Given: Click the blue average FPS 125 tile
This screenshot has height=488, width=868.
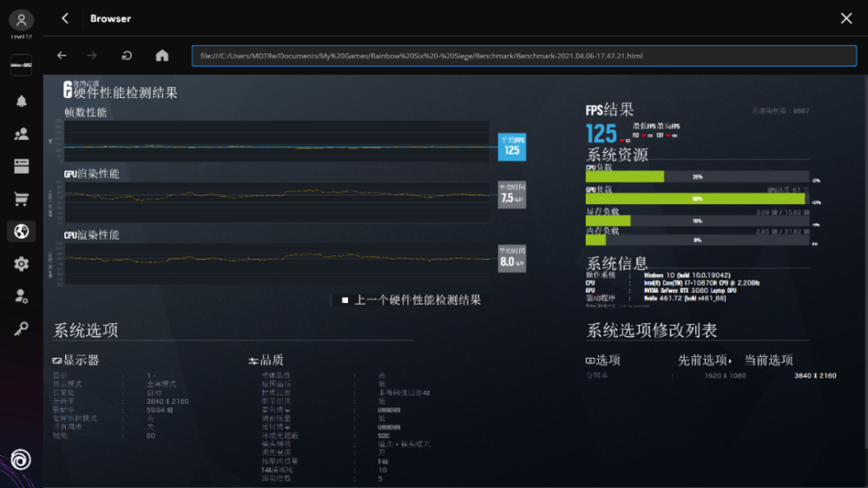Looking at the screenshot, I should pyautogui.click(x=511, y=147).
